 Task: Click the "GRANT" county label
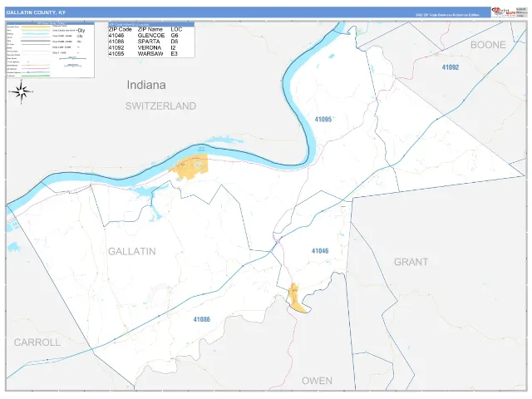pyautogui.click(x=411, y=262)
